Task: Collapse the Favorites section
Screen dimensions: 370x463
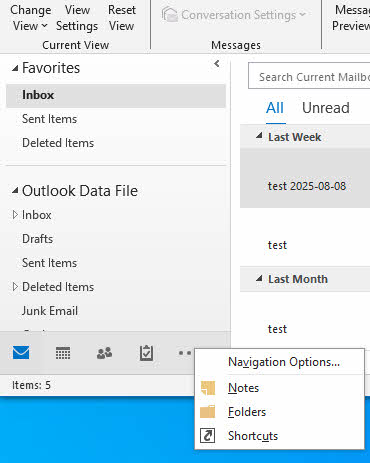Action: (15, 69)
